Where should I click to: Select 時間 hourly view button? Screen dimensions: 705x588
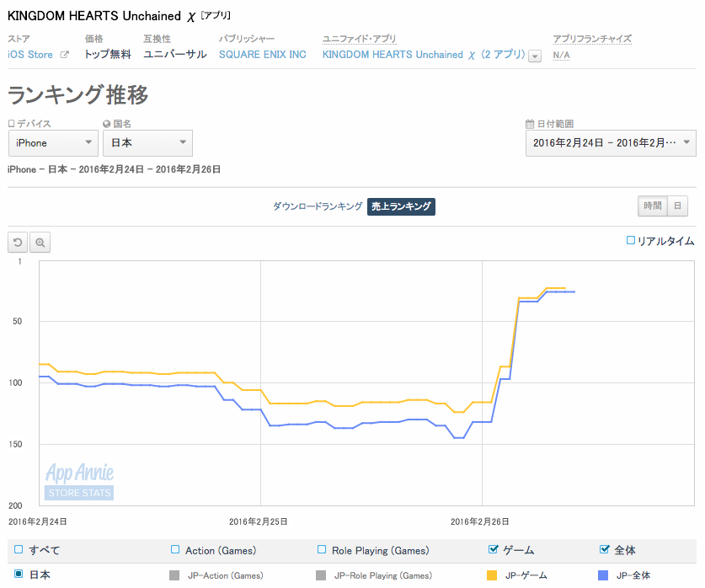pyautogui.click(x=653, y=206)
